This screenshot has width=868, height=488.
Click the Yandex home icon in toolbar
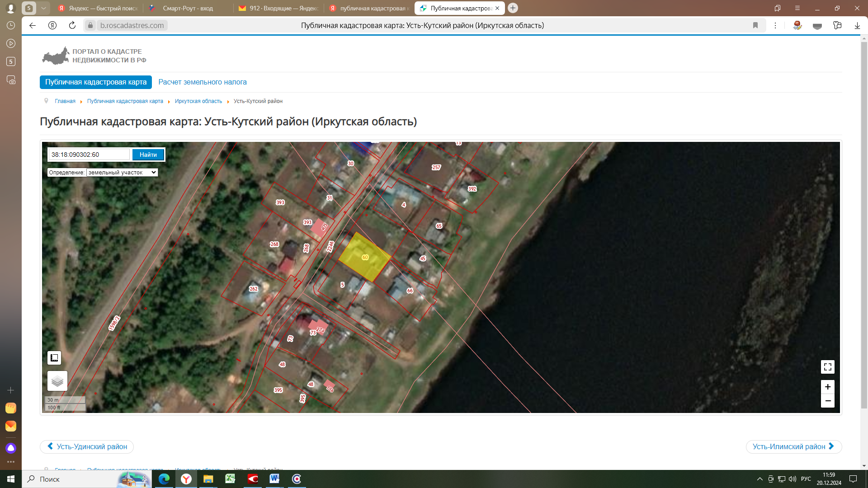coord(52,25)
